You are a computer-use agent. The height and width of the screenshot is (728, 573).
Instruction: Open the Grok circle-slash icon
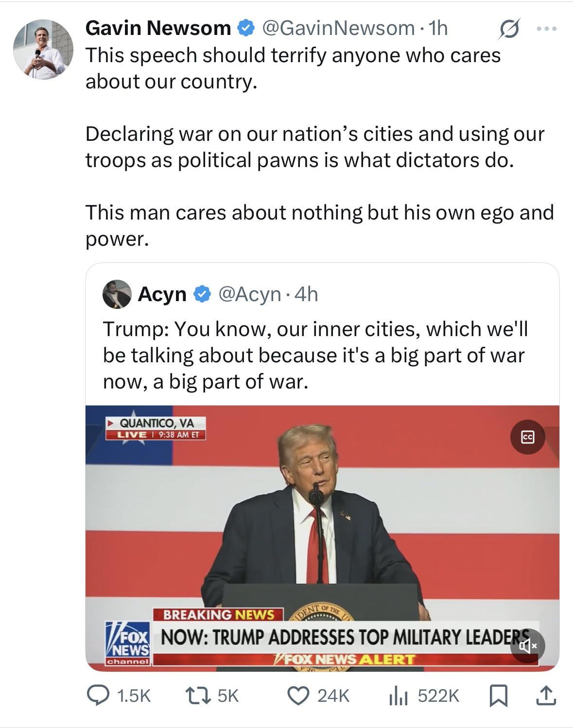(509, 29)
